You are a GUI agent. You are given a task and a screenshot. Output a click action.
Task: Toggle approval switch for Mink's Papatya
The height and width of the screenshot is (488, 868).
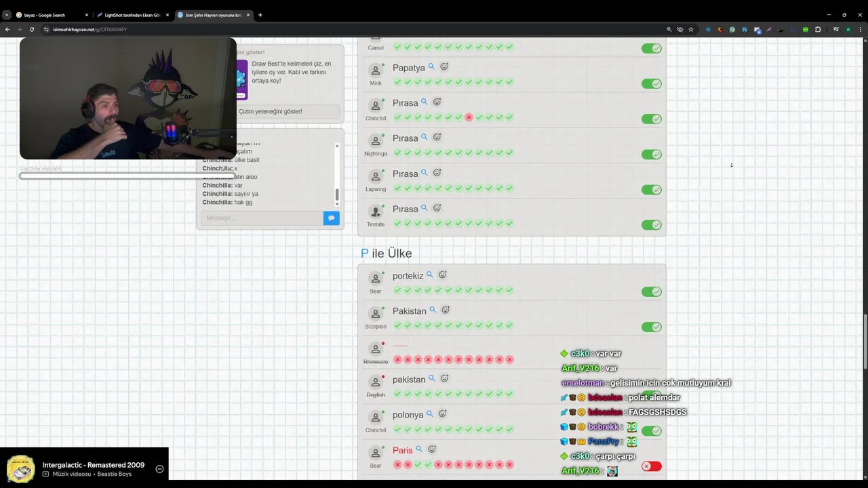click(x=652, y=83)
